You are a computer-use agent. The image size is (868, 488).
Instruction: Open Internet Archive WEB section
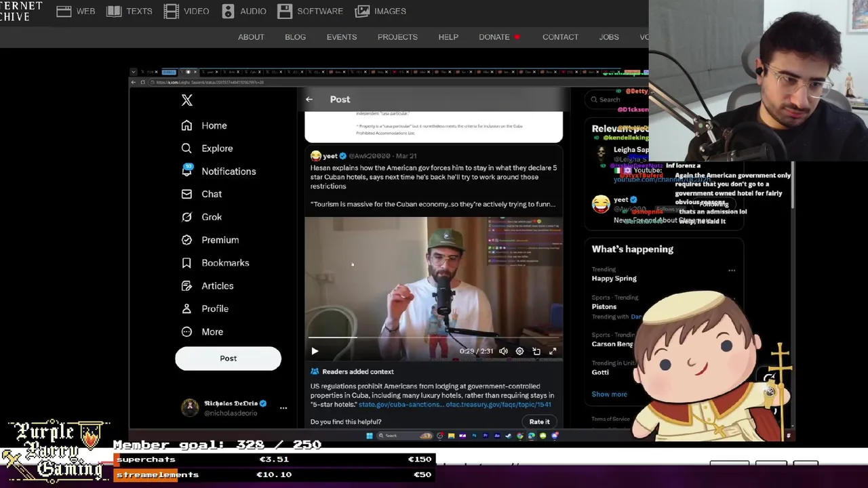pyautogui.click(x=76, y=11)
